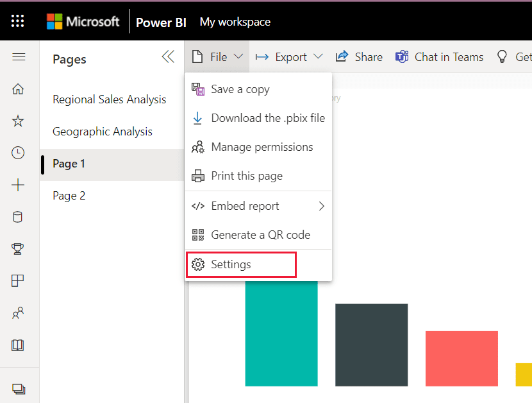The width and height of the screenshot is (532, 403).
Task: Expand the Export dropdown chevron
Action: point(318,56)
